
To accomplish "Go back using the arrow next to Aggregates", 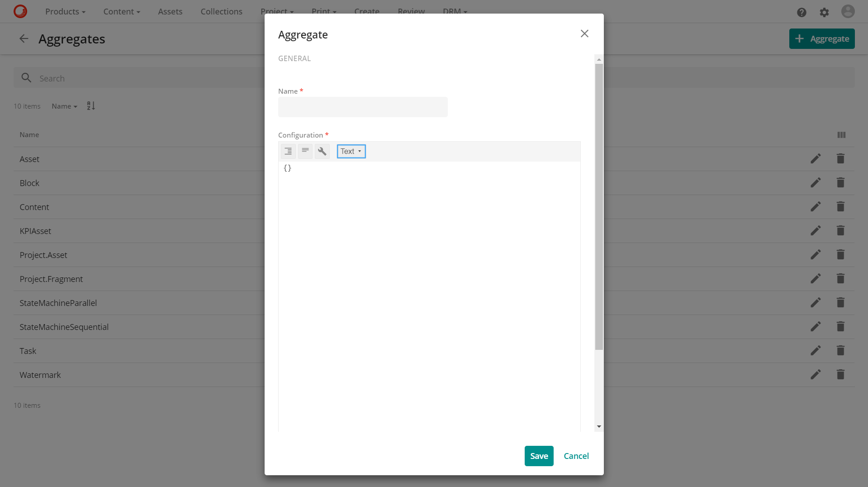I will pos(24,39).
